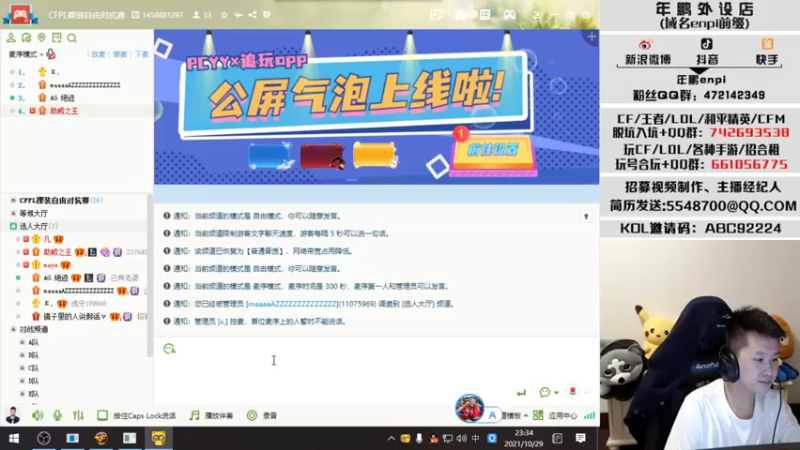Click the share icon in the title bar
800x450 pixels.
click(x=253, y=15)
